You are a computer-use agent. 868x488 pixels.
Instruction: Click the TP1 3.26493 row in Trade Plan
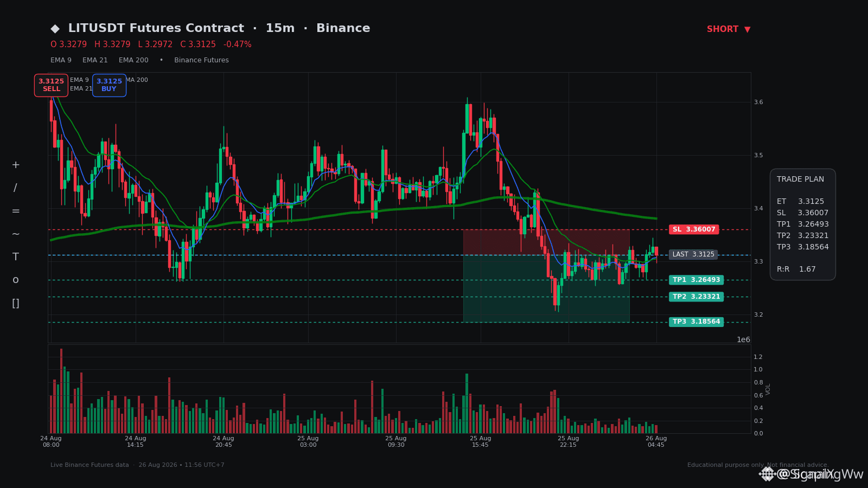click(x=802, y=224)
